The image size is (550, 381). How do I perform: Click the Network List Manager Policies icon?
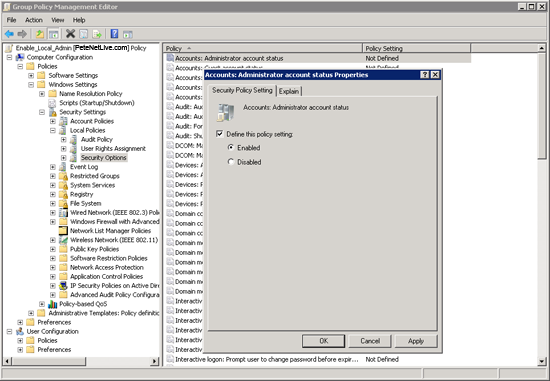pos(63,231)
